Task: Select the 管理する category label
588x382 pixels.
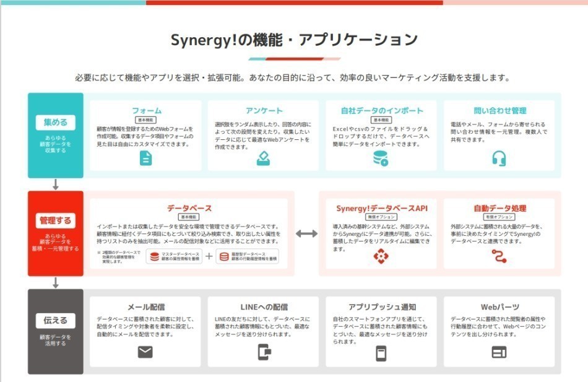Action: click(x=56, y=220)
